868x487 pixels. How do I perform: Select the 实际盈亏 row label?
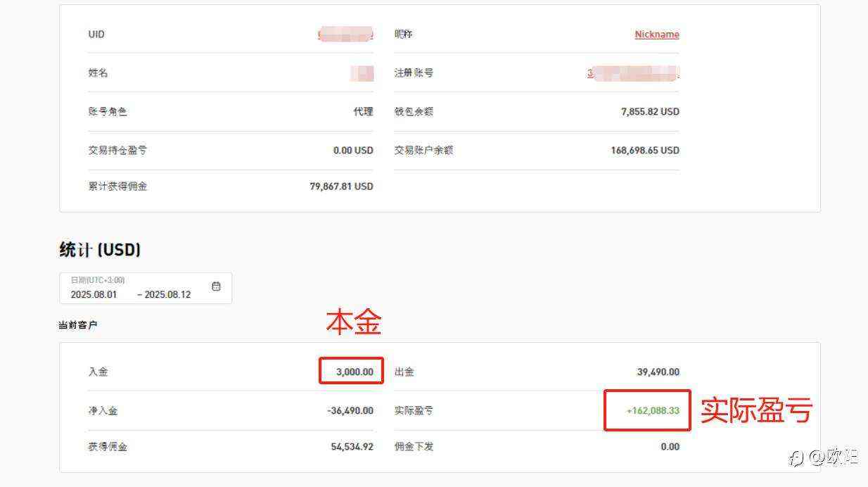pos(414,410)
